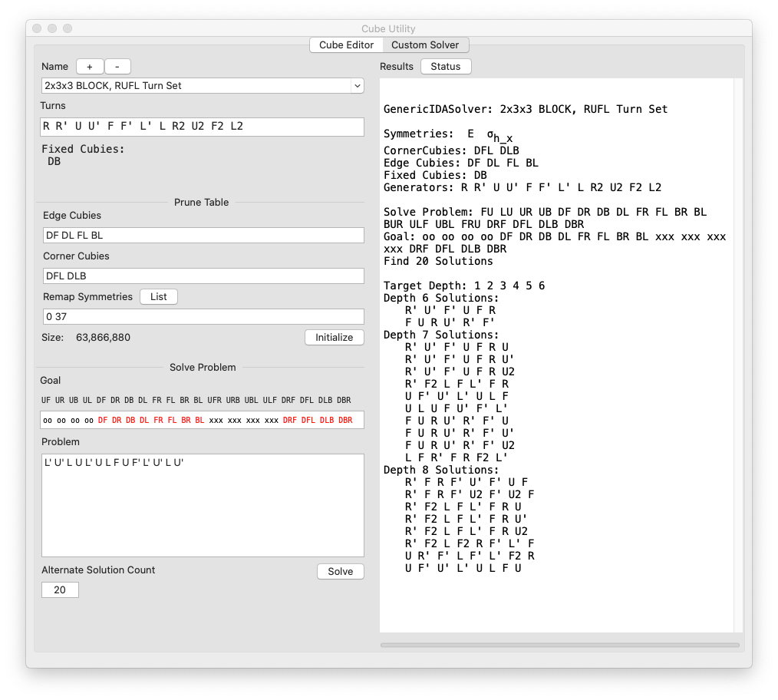Viewport: 778px width, 700px height.
Task: Add a new name with plus button
Action: 90,67
